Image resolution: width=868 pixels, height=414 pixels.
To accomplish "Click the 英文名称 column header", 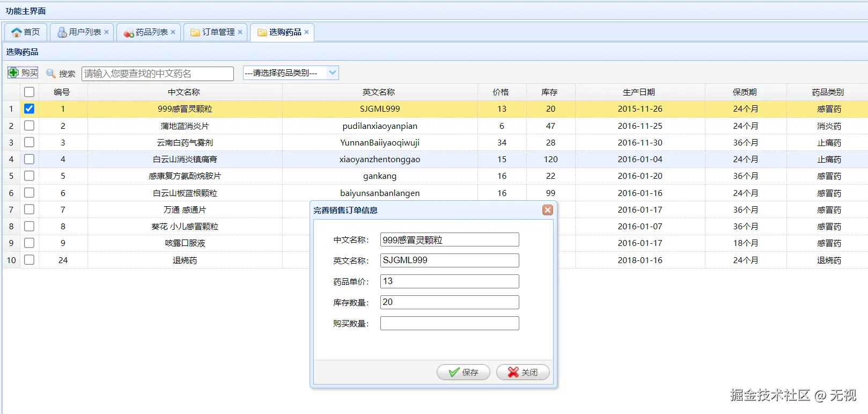I will (x=379, y=92).
